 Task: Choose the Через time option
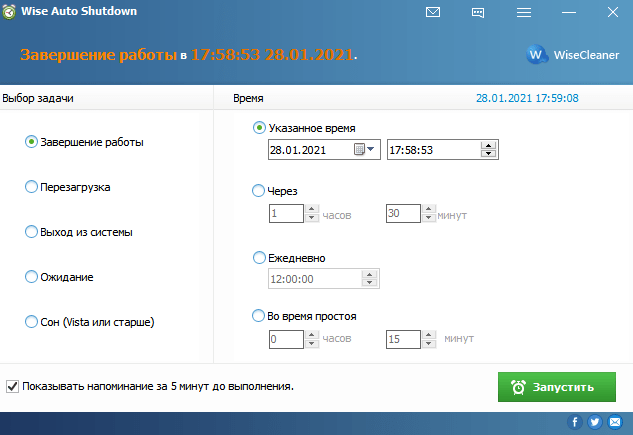(260, 191)
